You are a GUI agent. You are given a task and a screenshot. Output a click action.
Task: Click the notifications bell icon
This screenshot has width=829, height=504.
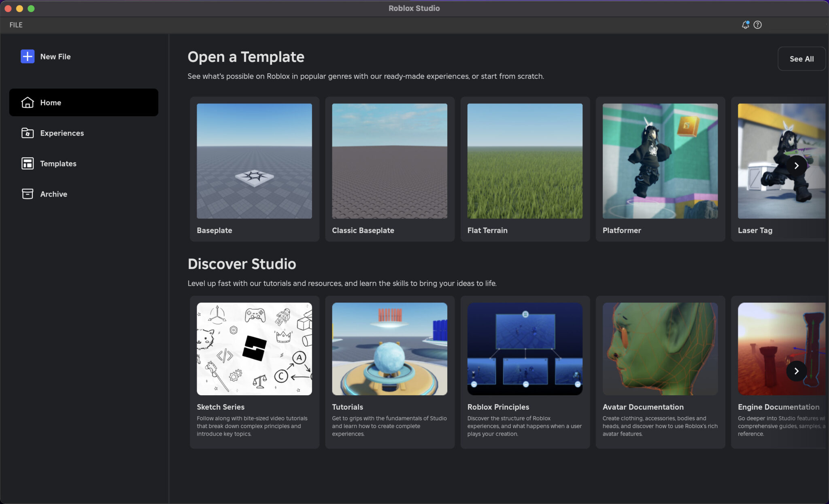click(x=745, y=25)
